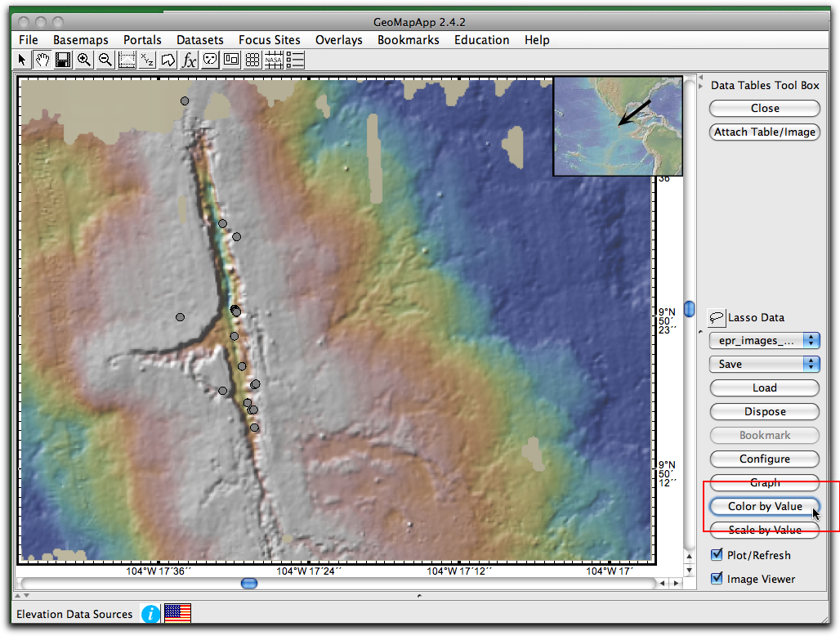Click the fx function calculator icon
Screen dimensions: 840x636
coord(189,59)
